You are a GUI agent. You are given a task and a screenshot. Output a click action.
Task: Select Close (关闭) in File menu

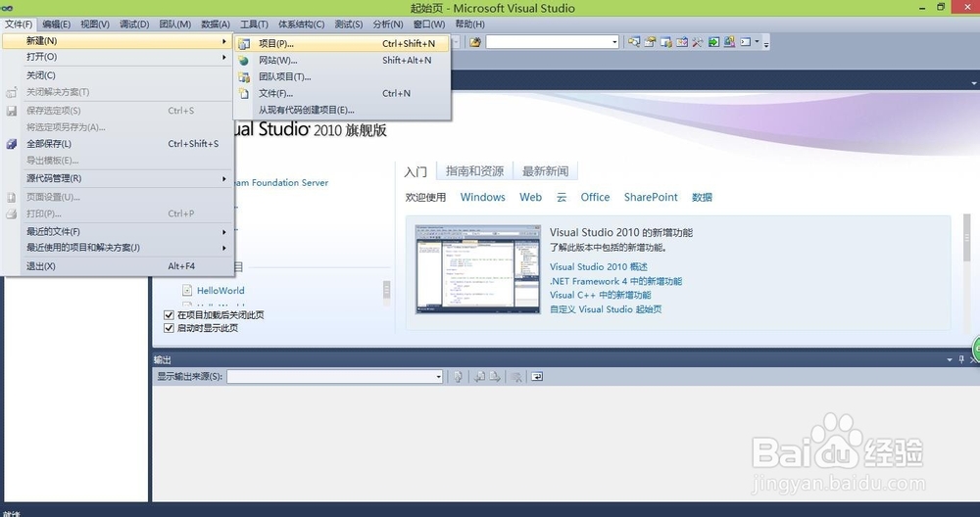(x=118, y=75)
